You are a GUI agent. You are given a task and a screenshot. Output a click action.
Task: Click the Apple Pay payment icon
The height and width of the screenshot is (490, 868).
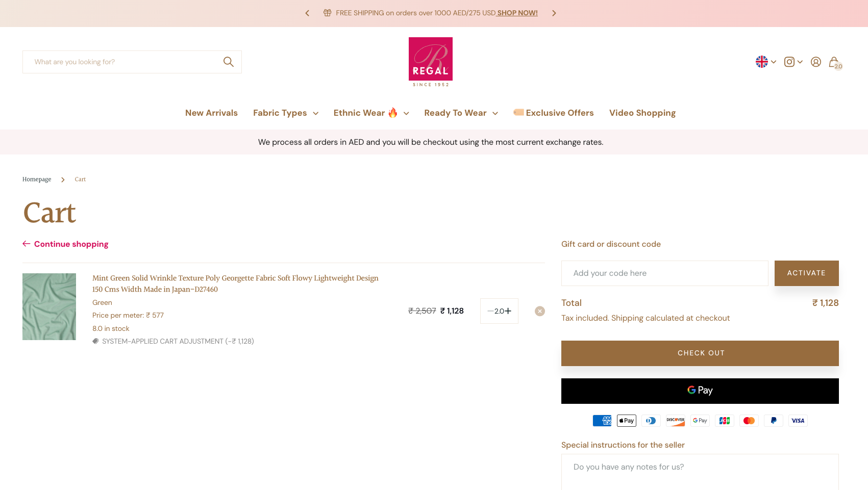tap(627, 421)
